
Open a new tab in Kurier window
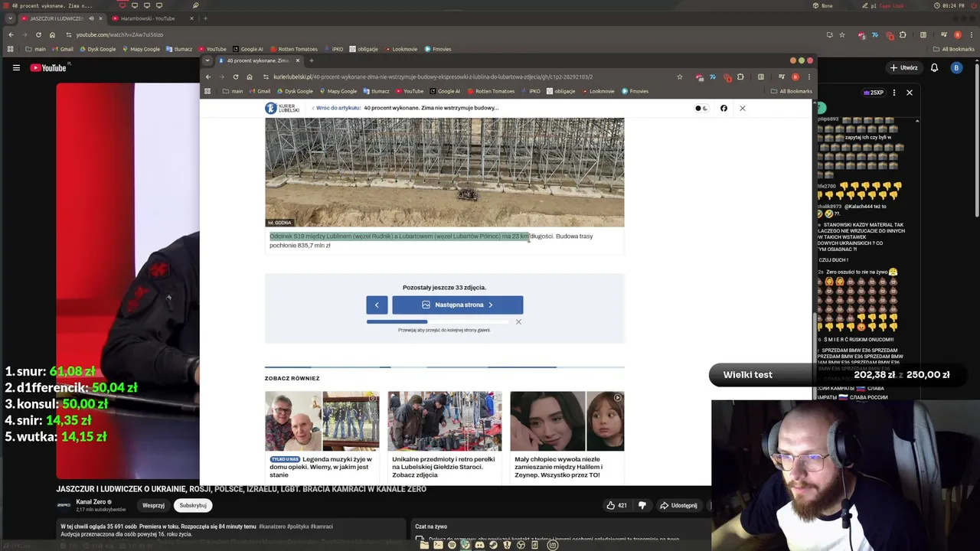[x=312, y=60]
